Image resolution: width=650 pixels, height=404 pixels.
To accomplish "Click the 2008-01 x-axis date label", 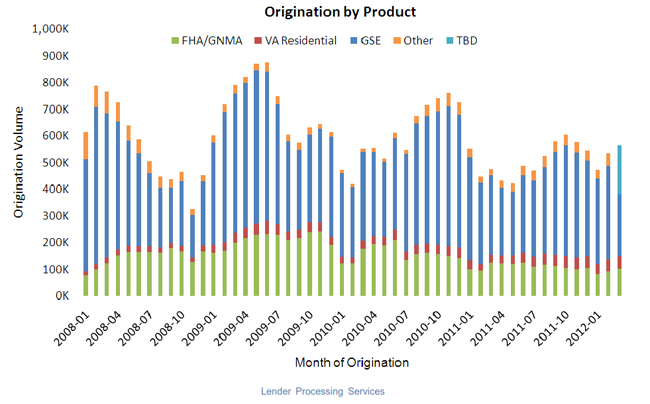I will click(74, 322).
